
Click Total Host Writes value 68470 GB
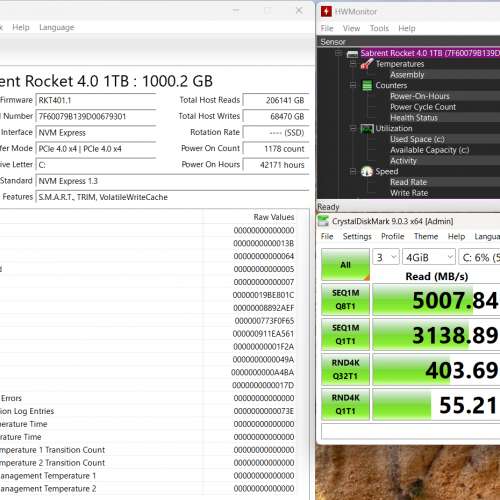point(276,116)
